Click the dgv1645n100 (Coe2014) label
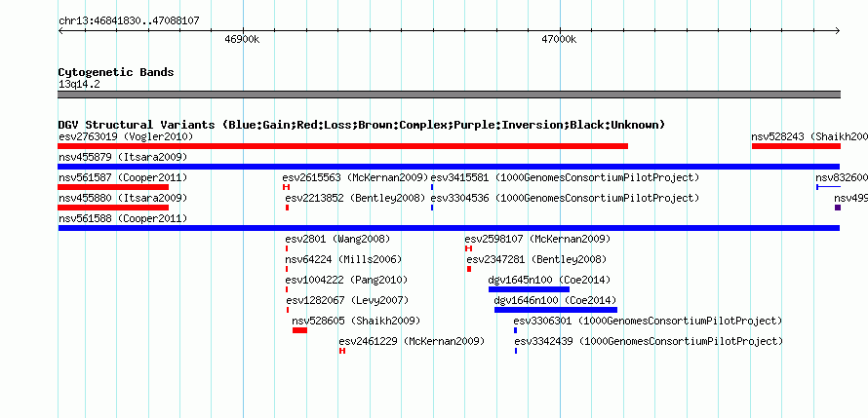Screen dimensions: 868x418 [550, 280]
